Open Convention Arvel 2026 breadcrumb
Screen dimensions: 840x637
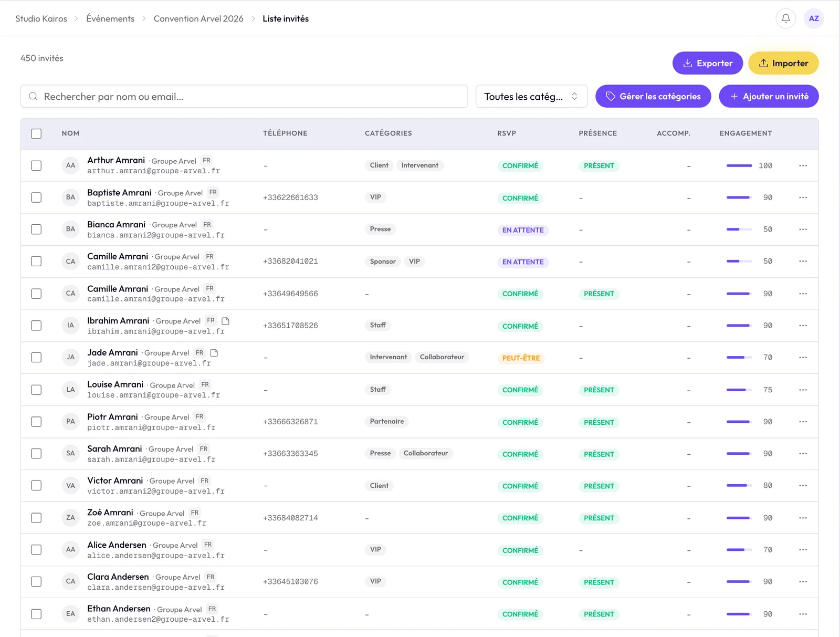[x=198, y=19]
